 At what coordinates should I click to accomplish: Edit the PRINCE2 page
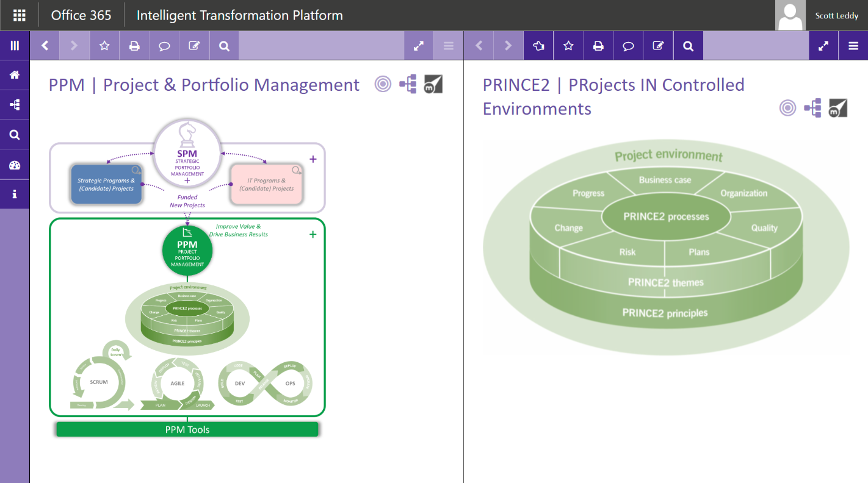(x=658, y=46)
